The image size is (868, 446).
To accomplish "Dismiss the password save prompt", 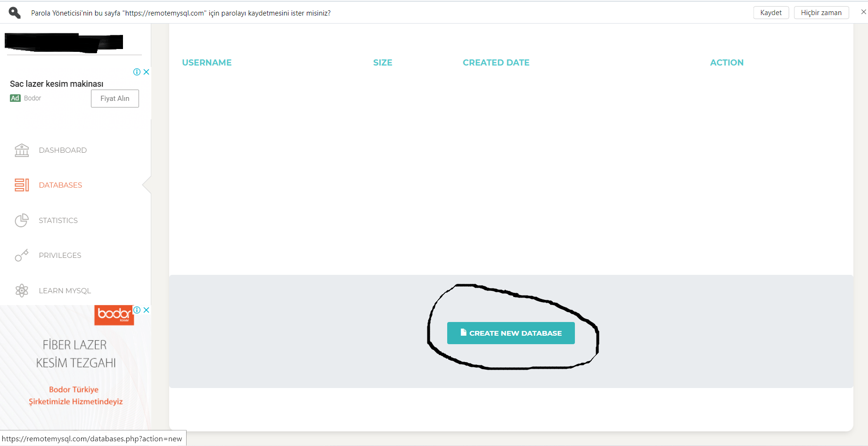I will (863, 12).
